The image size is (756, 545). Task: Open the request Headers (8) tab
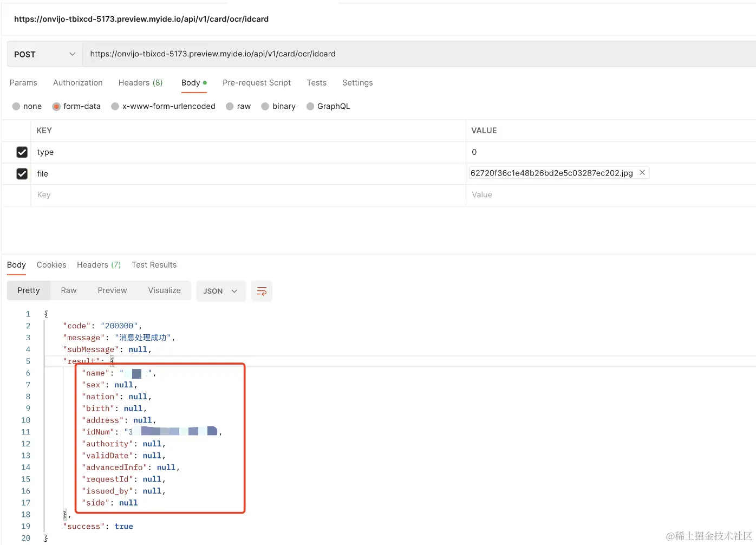141,83
